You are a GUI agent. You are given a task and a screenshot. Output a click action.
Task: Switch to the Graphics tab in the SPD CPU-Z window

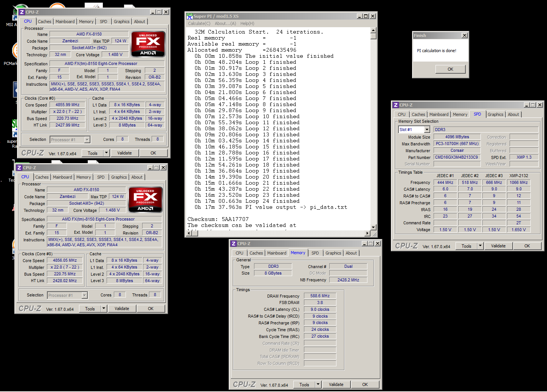[495, 114]
